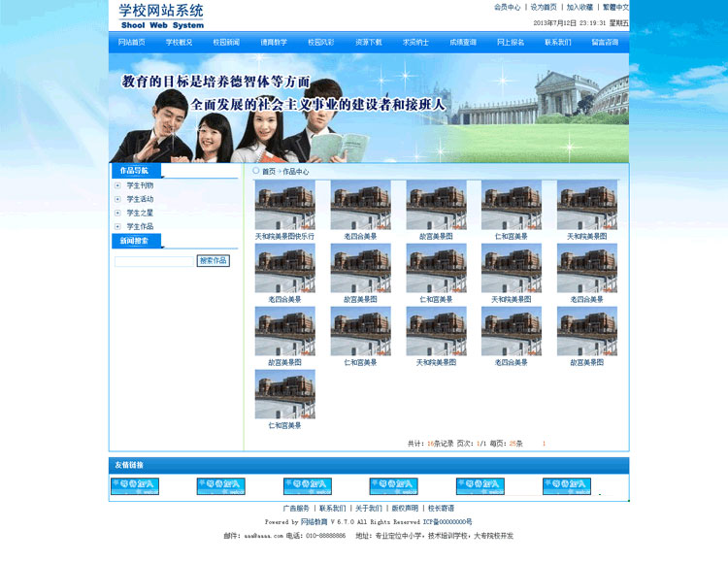The image size is (728, 563).
Task: Click the last friendly-link banner under 友情链接
Action: [x=567, y=486]
